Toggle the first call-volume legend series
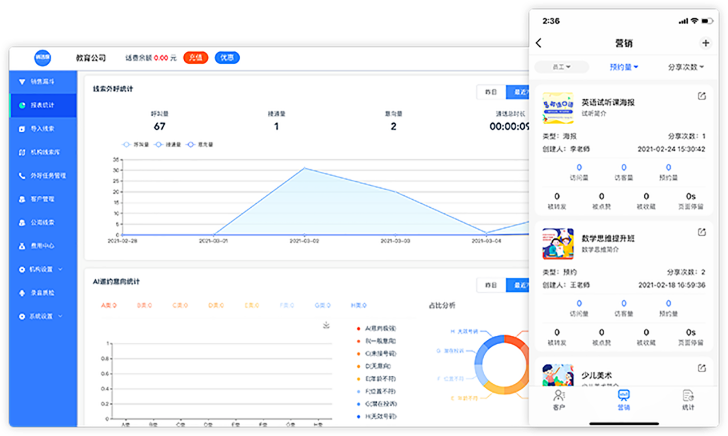Image resolution: width=728 pixels, height=436 pixels. 136,145
